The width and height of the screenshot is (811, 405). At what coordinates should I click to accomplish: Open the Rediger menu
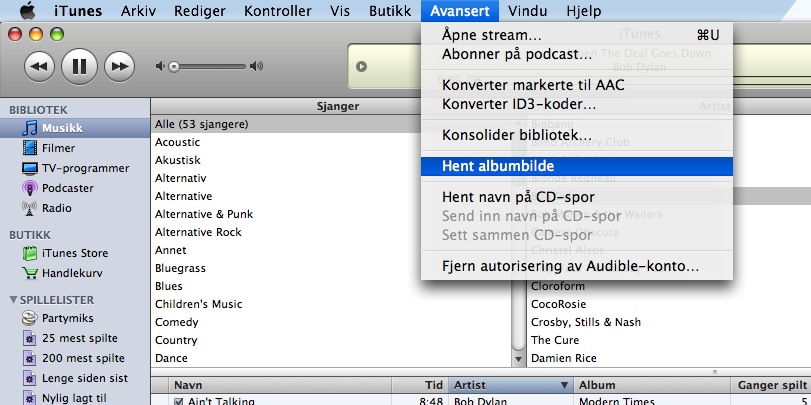pyautogui.click(x=200, y=11)
